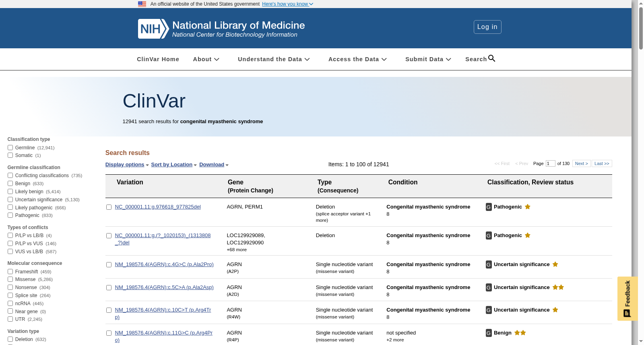The width and height of the screenshot is (644, 345).
Task: Click the Log in button
Action: click(x=487, y=27)
